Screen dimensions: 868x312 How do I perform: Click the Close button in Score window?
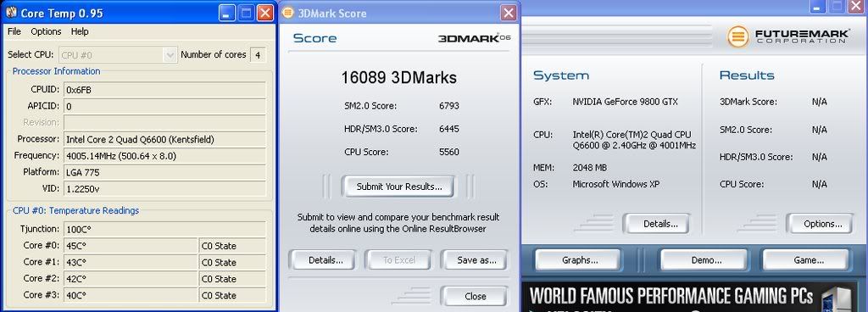coord(475,296)
